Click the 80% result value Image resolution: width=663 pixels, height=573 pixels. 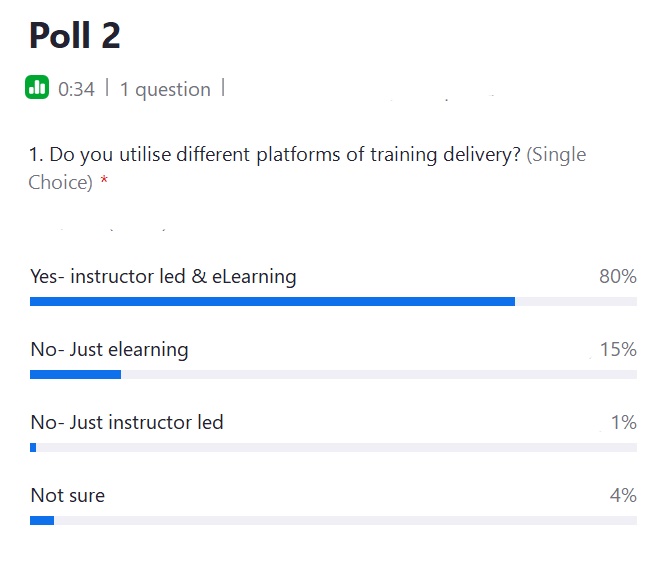pyautogui.click(x=618, y=277)
